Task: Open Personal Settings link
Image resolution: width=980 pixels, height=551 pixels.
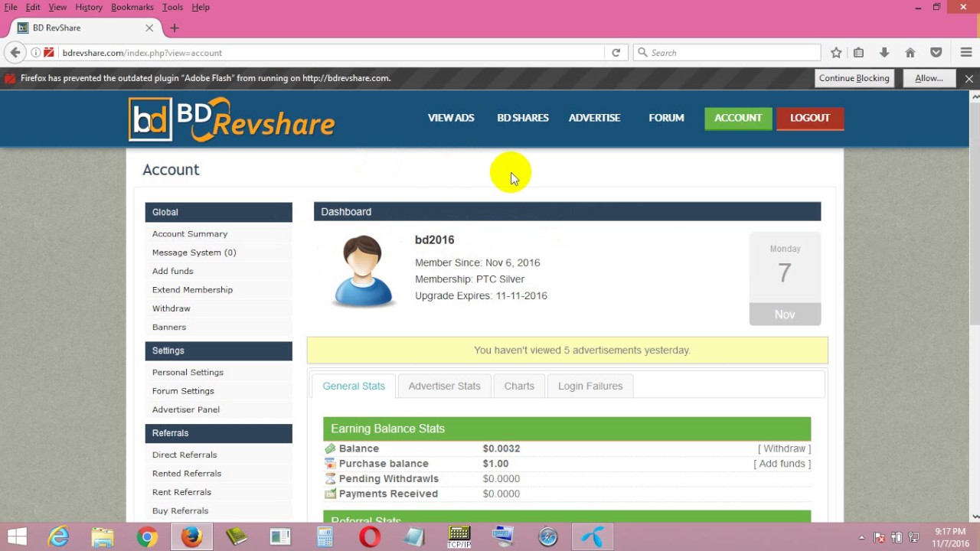Action: (188, 373)
